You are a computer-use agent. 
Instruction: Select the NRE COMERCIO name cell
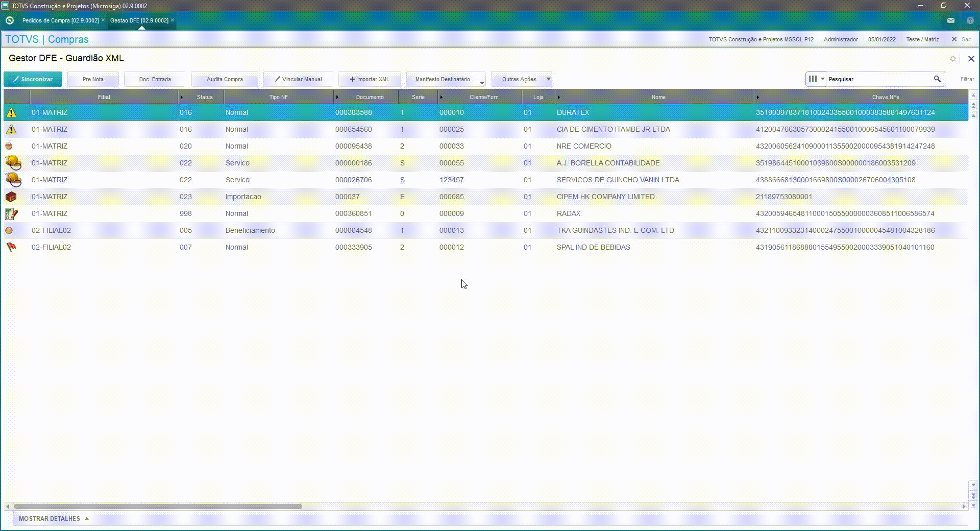(x=654, y=146)
